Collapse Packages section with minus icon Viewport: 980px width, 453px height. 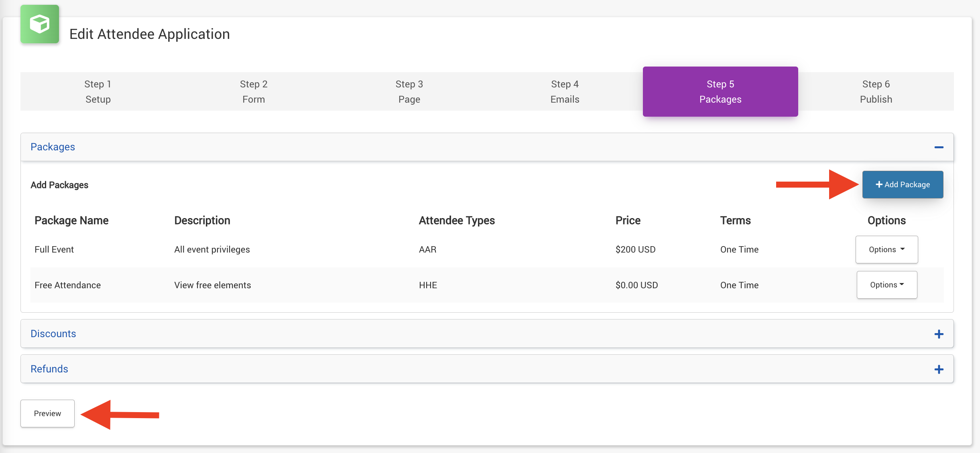pyautogui.click(x=939, y=147)
